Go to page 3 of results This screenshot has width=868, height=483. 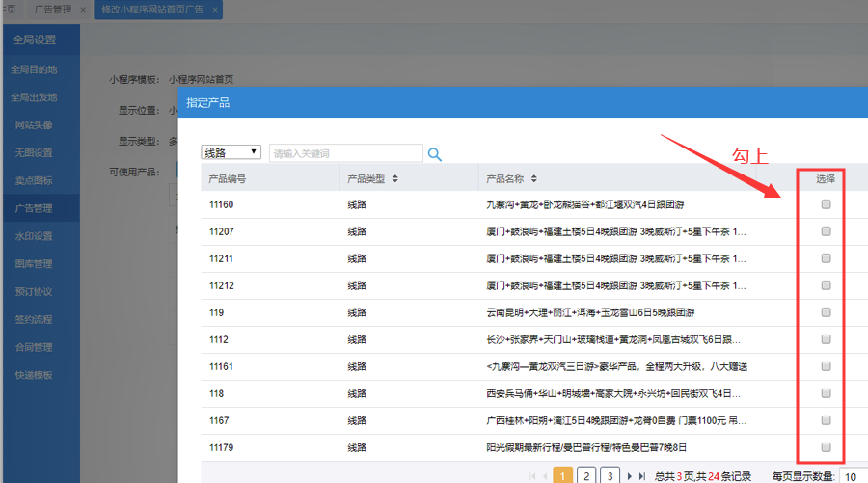click(x=610, y=476)
